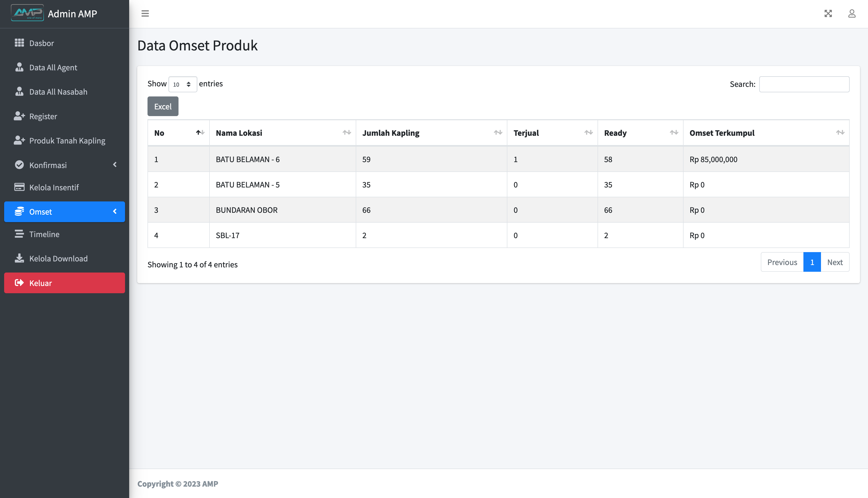
Task: Expand the Konfirmasi submenu chevron
Action: [x=115, y=164]
